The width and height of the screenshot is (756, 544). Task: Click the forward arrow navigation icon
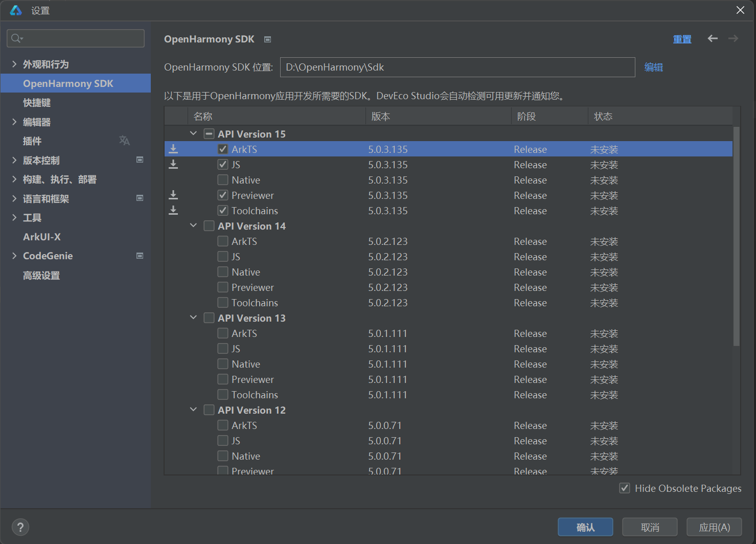(734, 38)
